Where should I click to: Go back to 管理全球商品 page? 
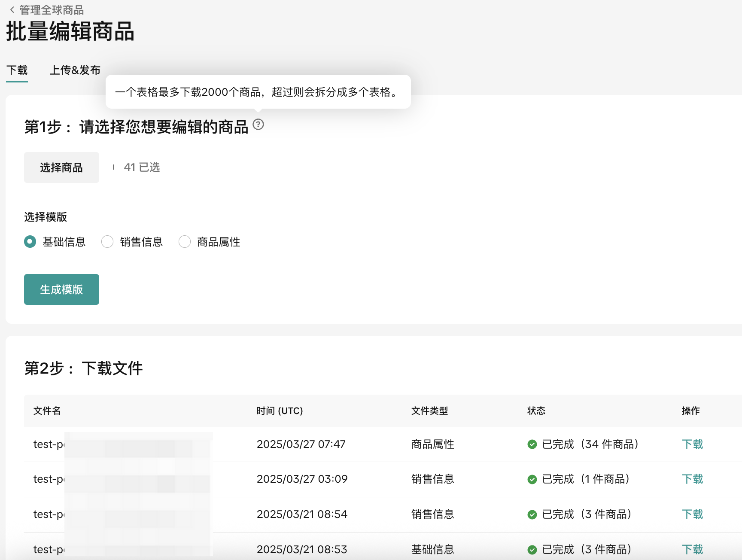(x=52, y=10)
